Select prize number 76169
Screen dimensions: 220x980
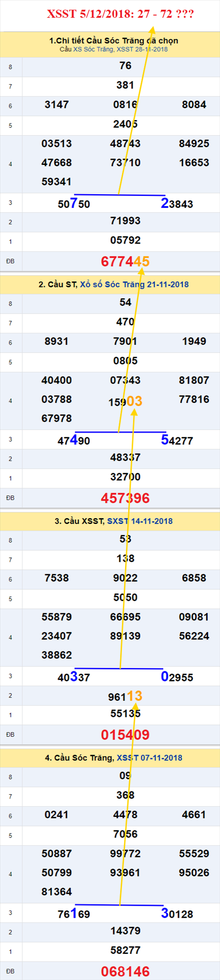(74, 914)
